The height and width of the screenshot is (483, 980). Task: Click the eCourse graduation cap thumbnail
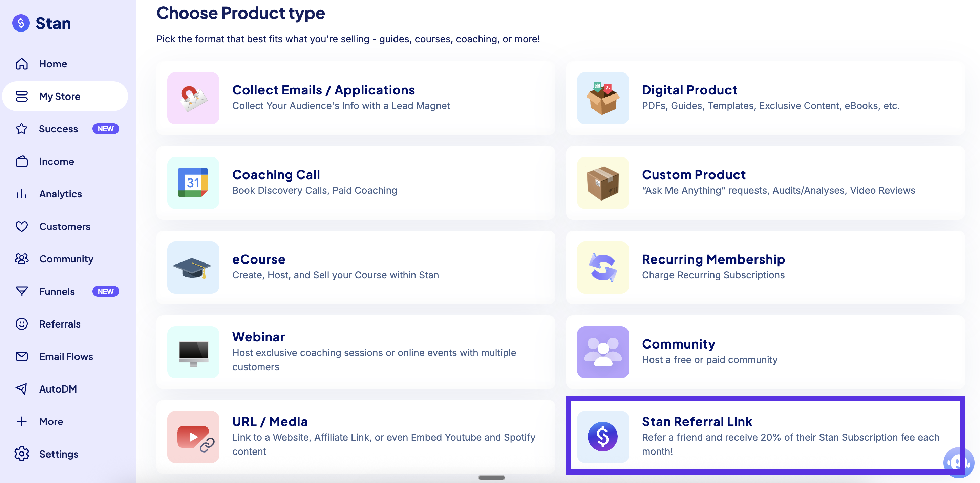coord(193,268)
